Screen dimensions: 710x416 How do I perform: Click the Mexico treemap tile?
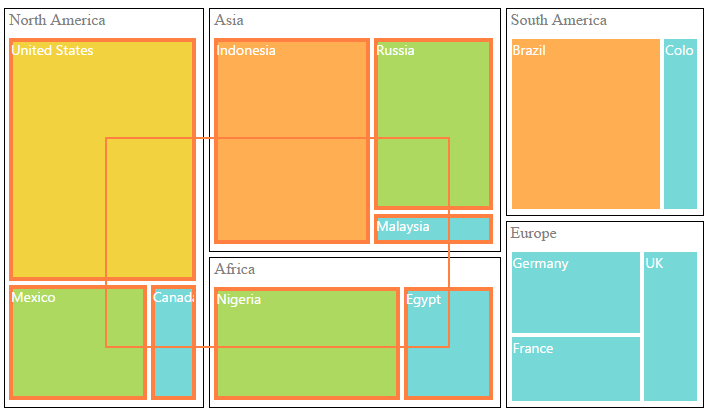[x=60, y=360]
